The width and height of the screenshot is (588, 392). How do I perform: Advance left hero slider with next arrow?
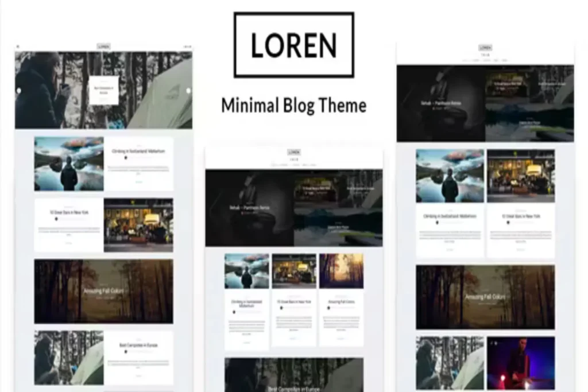(x=188, y=90)
